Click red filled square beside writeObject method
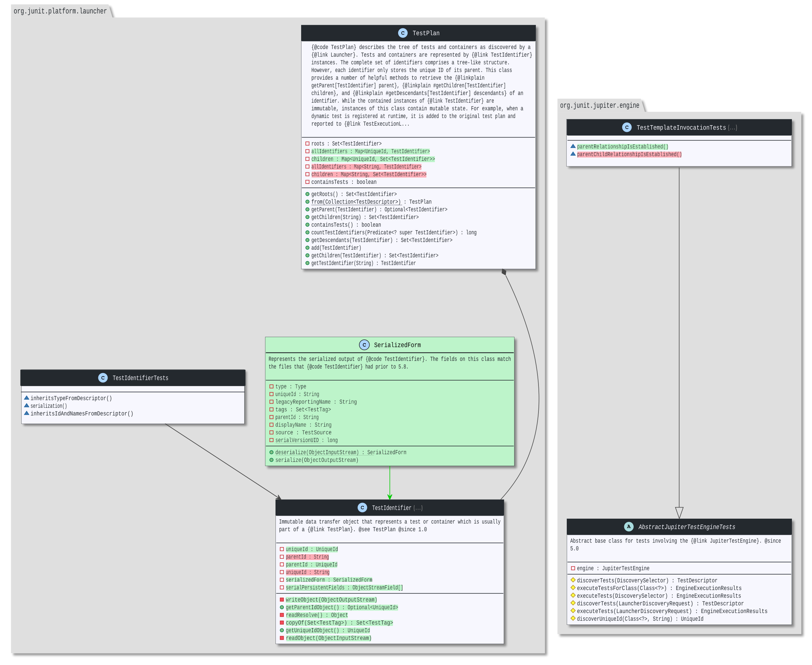The image size is (812, 665). (282, 600)
